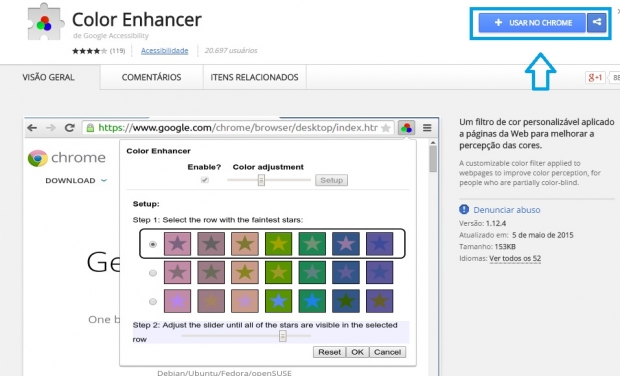Select the second star row radio button

(x=153, y=273)
